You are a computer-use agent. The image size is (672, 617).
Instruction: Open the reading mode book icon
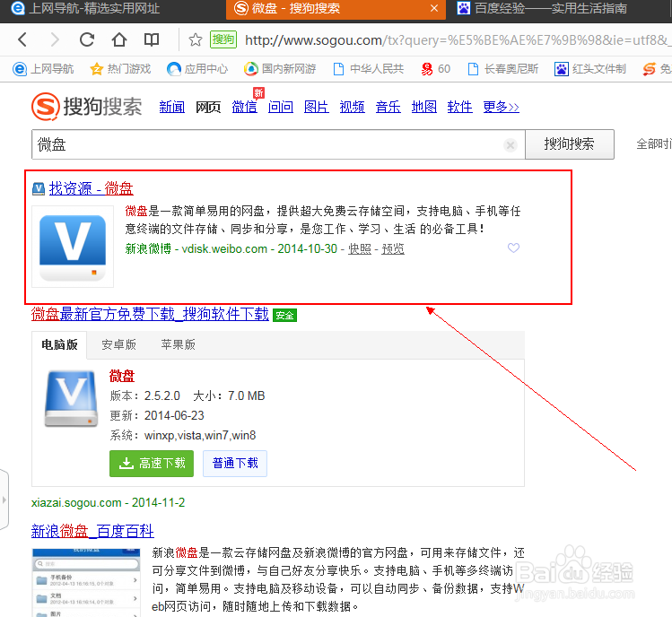(152, 39)
